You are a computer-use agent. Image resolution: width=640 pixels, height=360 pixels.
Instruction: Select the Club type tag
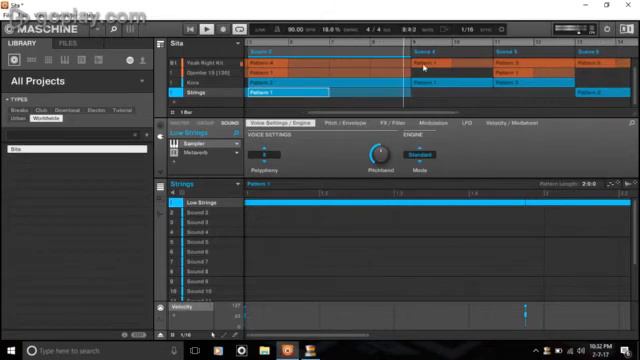tap(41, 110)
